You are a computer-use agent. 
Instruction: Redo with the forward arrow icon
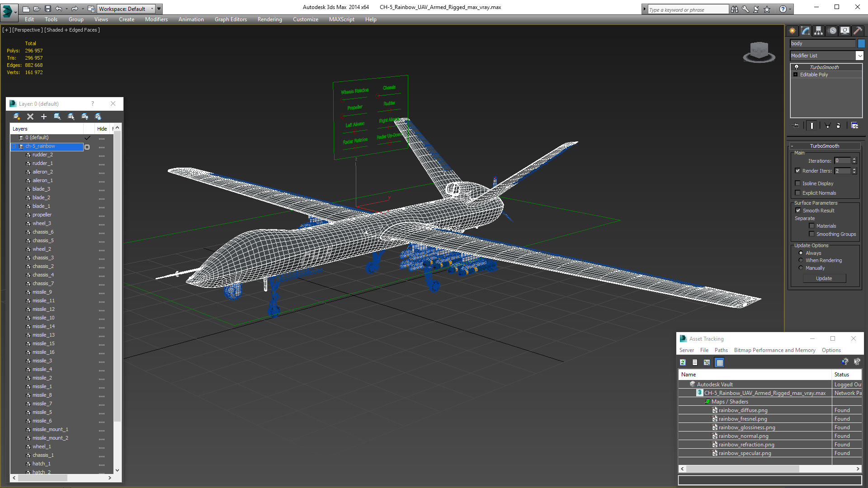[75, 9]
